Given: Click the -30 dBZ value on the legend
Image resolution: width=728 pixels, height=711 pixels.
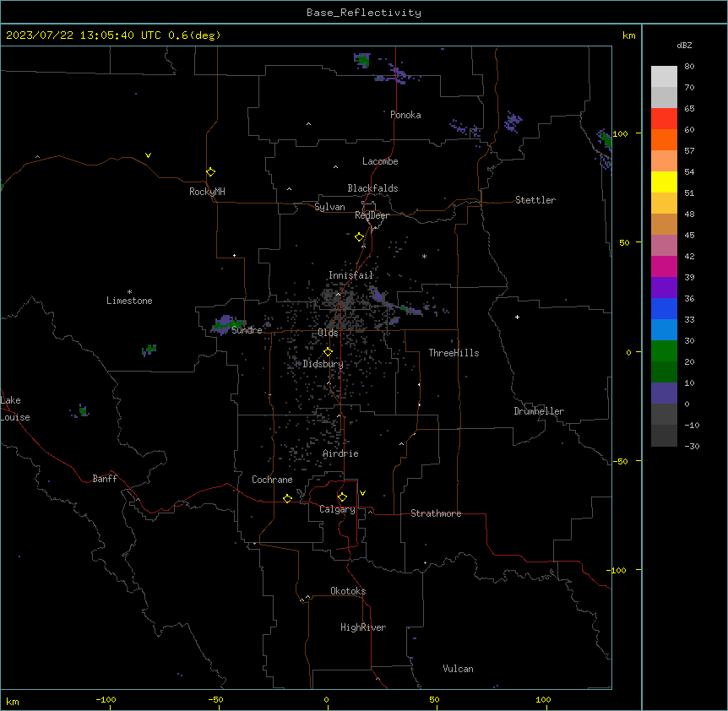Looking at the screenshot, I should (692, 447).
